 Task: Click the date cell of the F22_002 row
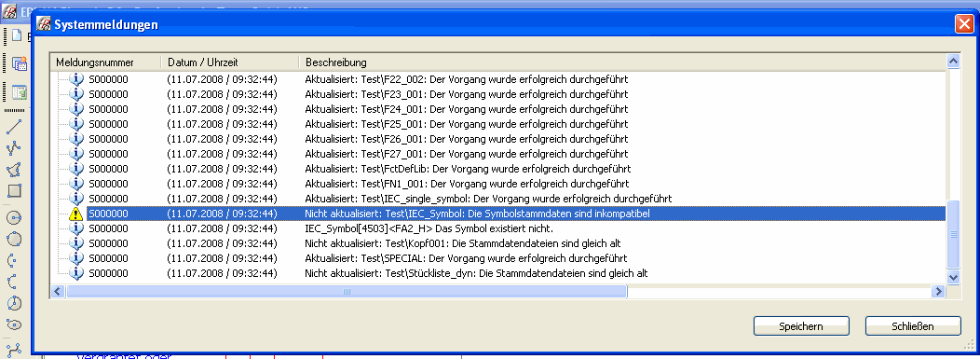[222, 79]
